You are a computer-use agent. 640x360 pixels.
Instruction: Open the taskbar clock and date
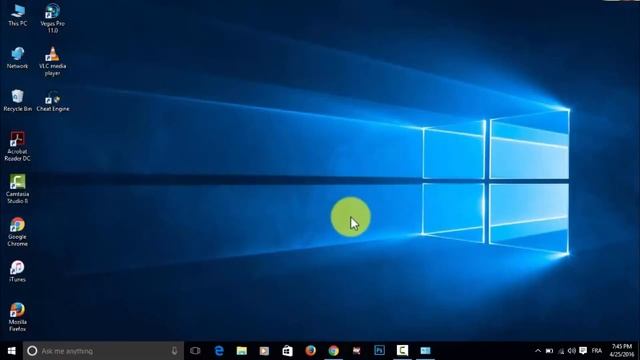click(622, 351)
